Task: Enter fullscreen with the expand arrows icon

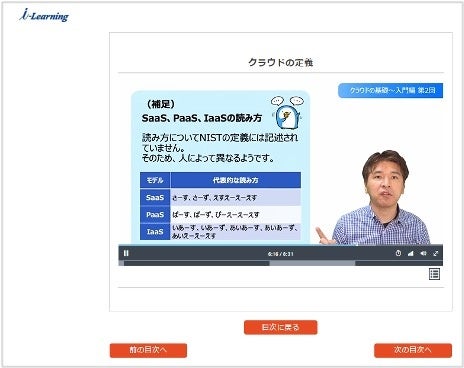Action: (x=436, y=253)
